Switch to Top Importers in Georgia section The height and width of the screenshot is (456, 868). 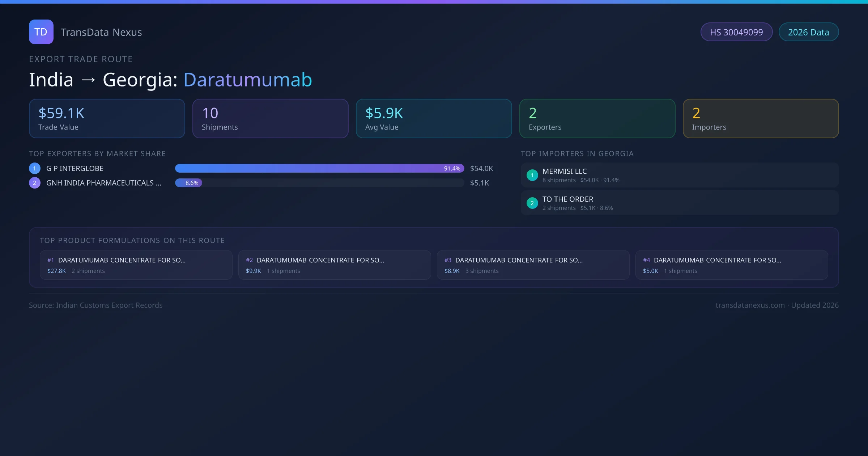(577, 153)
